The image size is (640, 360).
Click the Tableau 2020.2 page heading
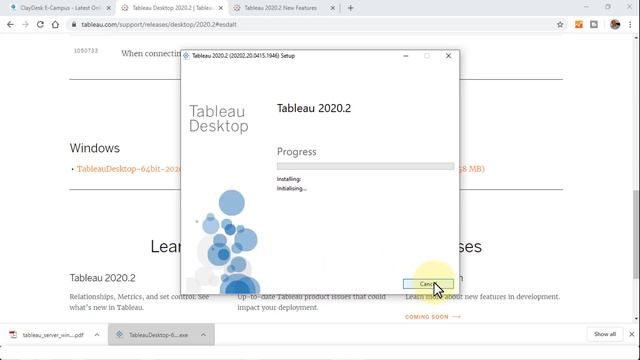tap(102, 278)
